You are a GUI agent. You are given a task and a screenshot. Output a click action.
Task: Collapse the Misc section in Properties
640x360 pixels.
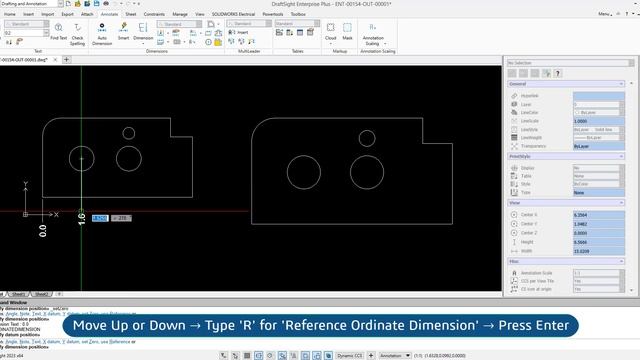[x=621, y=261]
